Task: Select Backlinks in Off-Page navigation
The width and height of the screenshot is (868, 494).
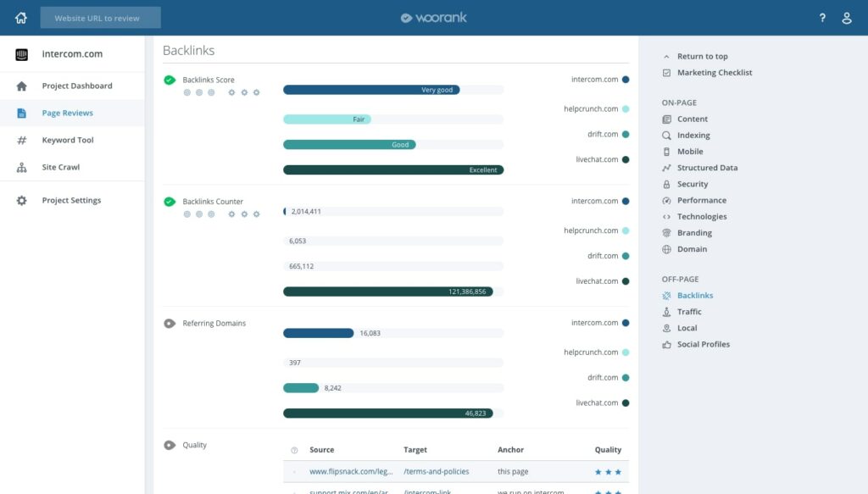Action: point(695,296)
